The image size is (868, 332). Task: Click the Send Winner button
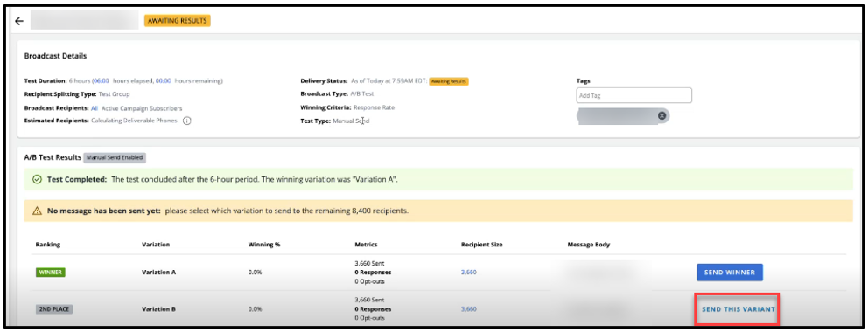coord(730,273)
